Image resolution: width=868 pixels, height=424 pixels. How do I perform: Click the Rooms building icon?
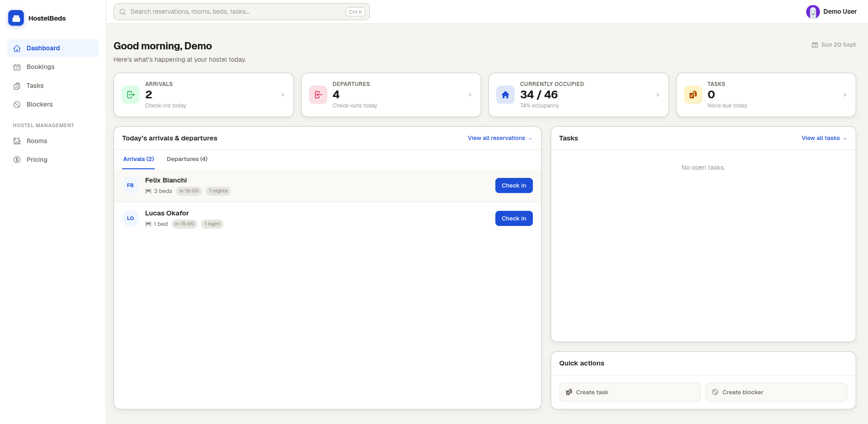(x=17, y=141)
